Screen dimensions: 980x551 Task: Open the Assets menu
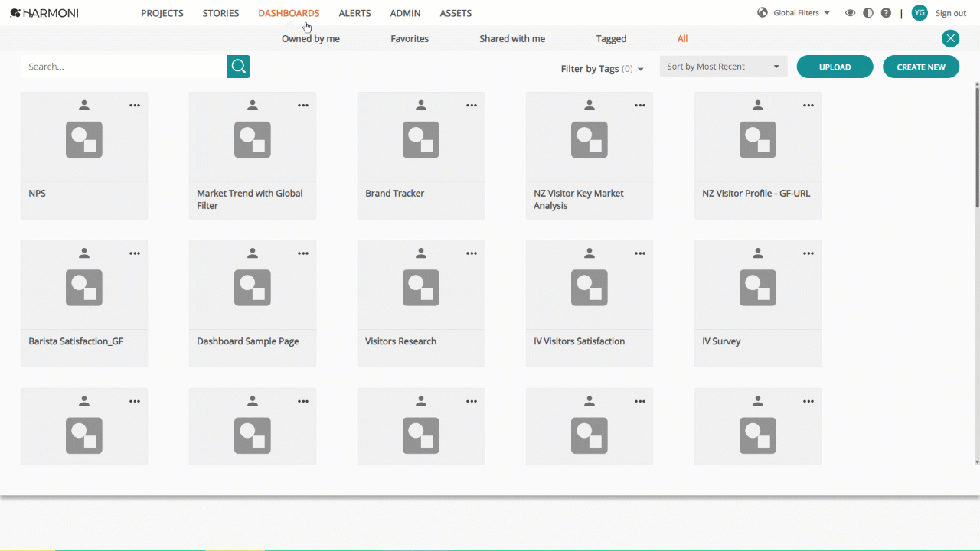point(456,13)
